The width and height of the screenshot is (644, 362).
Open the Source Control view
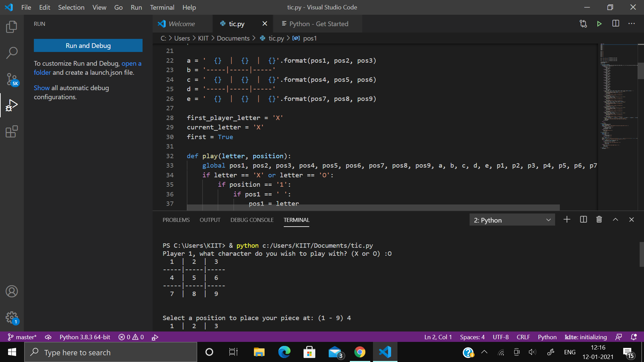pyautogui.click(x=12, y=79)
